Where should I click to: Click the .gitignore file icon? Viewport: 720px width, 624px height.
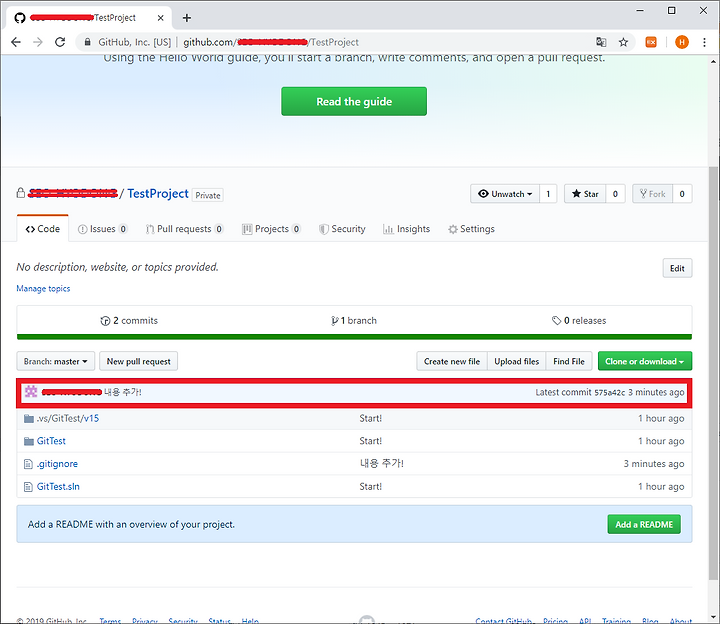(28, 464)
